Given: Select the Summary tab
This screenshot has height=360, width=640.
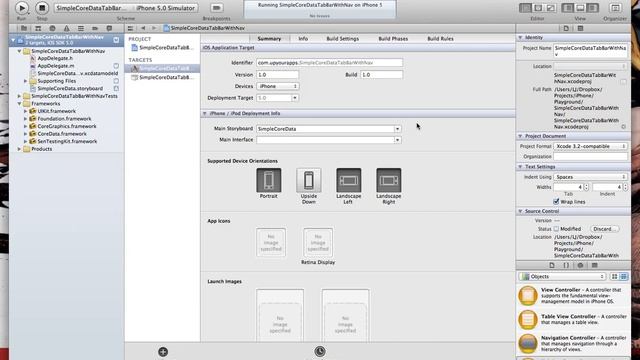Looking at the screenshot, I should 269,39.
